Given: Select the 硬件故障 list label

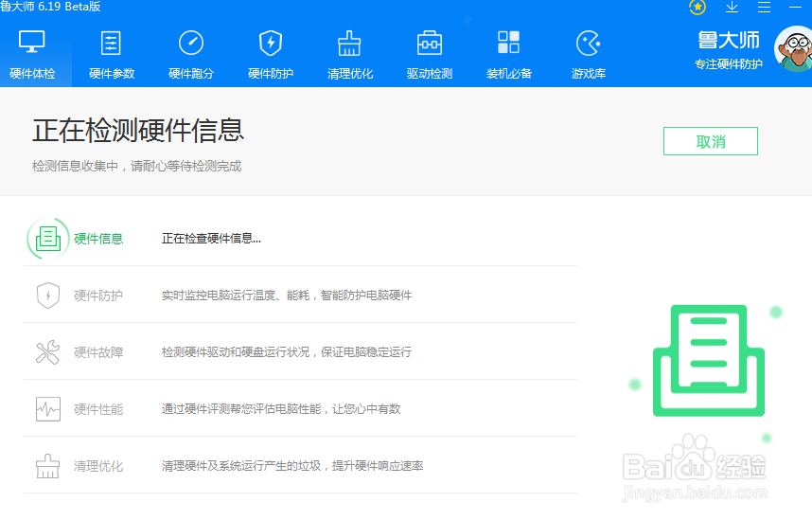Looking at the screenshot, I should click(x=98, y=352).
